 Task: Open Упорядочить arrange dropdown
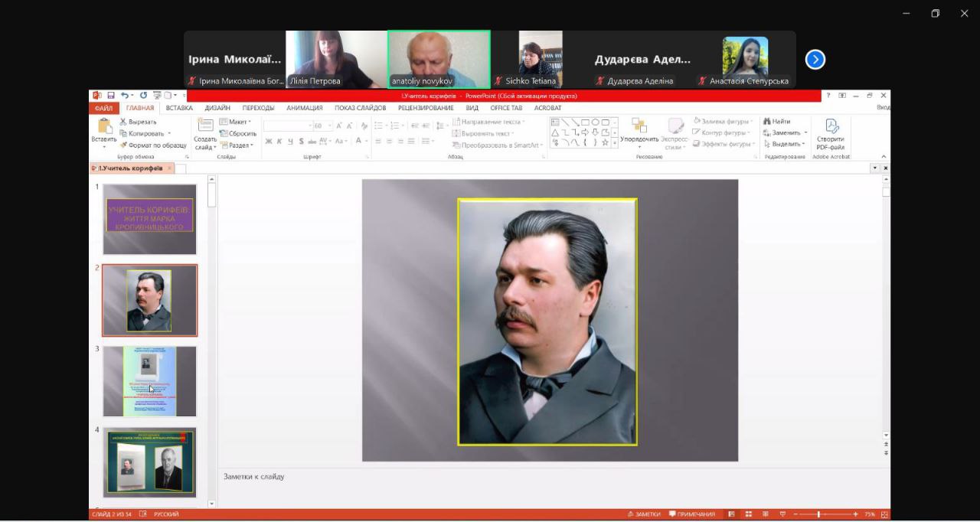coord(639,132)
